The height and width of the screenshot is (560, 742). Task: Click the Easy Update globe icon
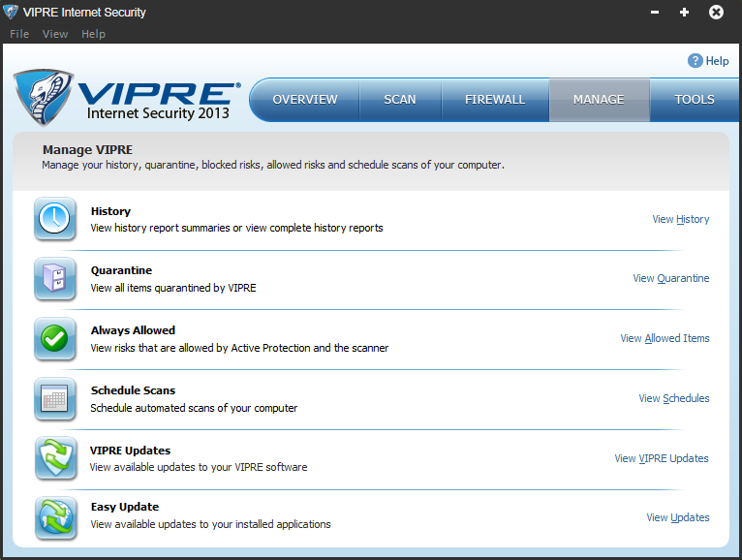click(56, 518)
